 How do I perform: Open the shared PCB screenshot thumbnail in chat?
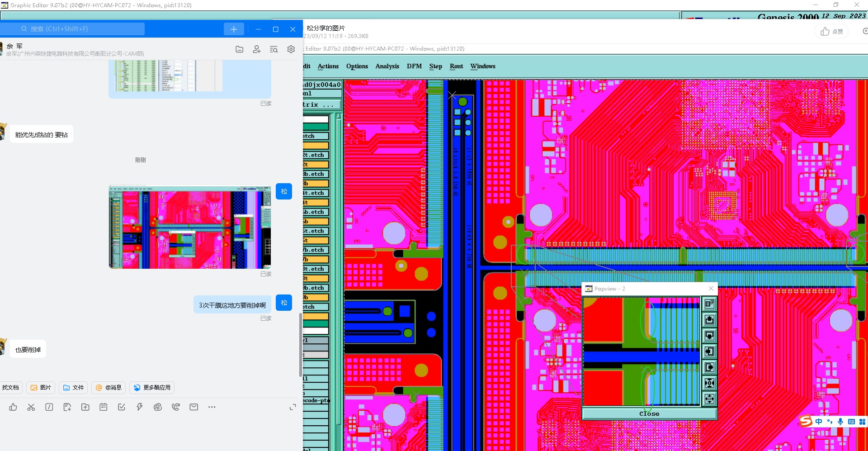tap(190, 227)
